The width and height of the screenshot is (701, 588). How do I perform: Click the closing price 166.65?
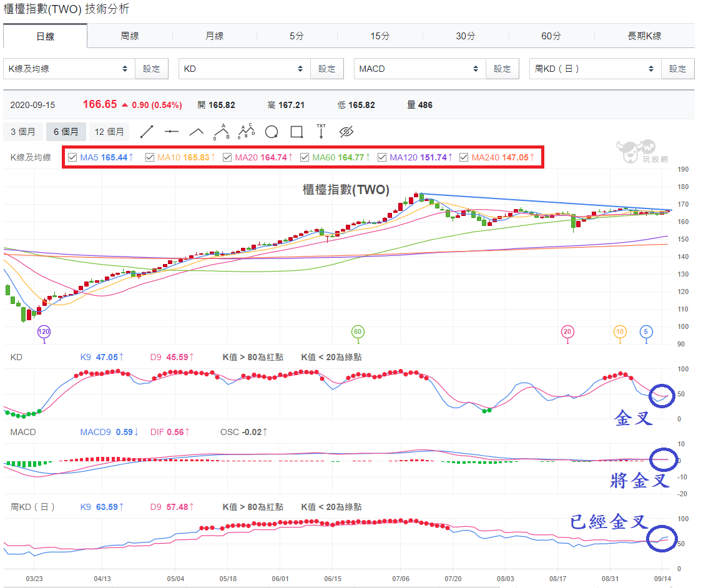point(100,105)
